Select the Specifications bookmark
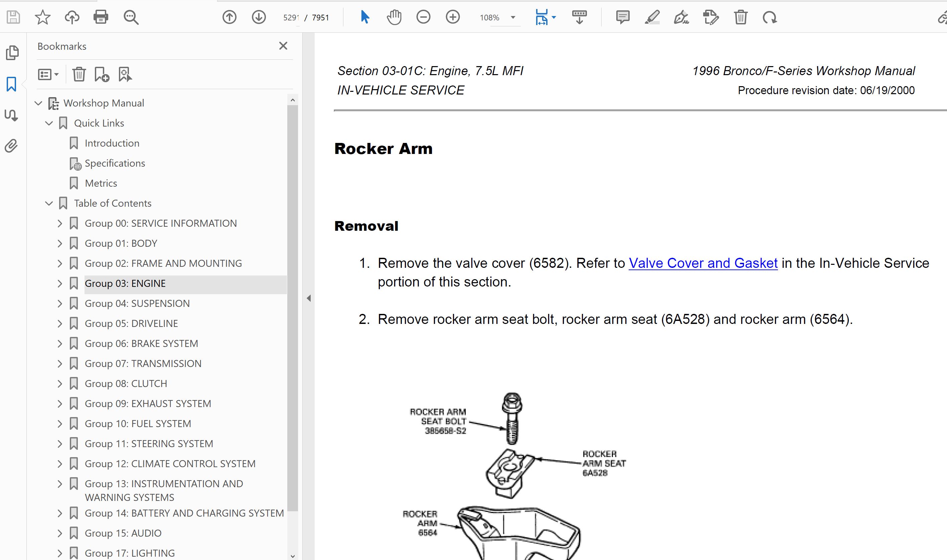This screenshot has height=560, width=947. [x=115, y=163]
